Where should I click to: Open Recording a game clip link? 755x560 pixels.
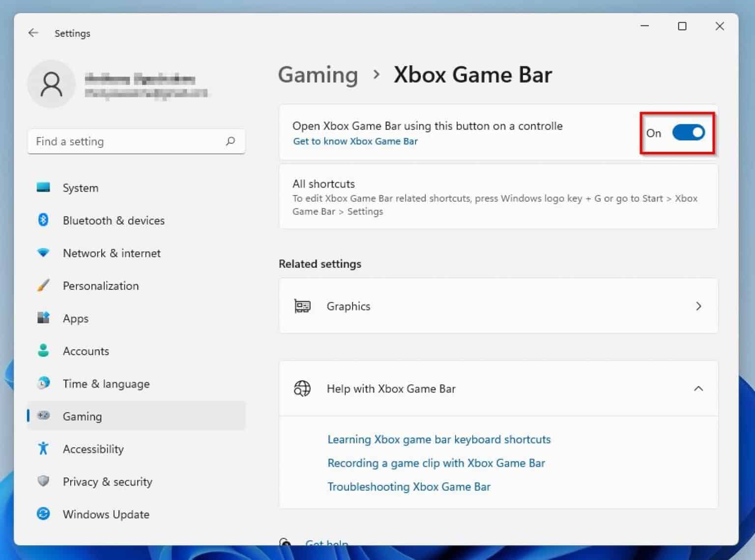point(436,463)
